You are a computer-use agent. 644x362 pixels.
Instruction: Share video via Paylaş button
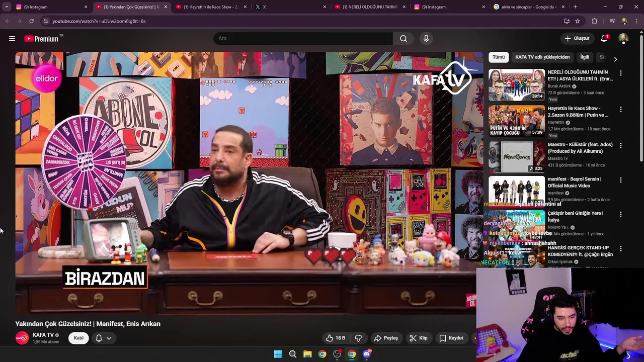pyautogui.click(x=386, y=338)
